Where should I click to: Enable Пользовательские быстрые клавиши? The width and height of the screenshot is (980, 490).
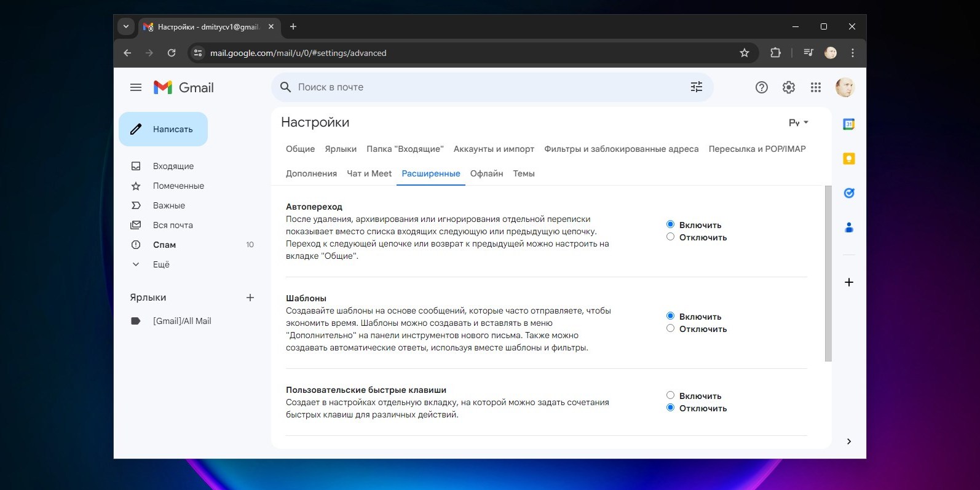[670, 395]
